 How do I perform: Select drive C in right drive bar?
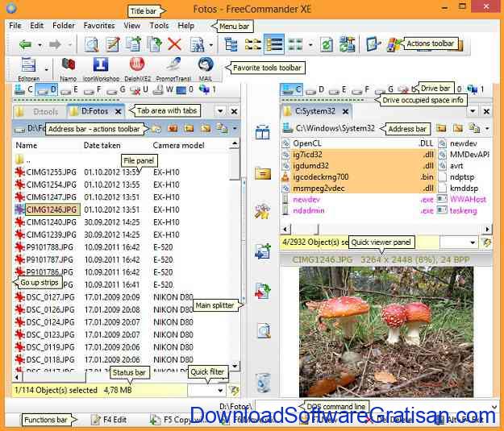[x=292, y=89]
